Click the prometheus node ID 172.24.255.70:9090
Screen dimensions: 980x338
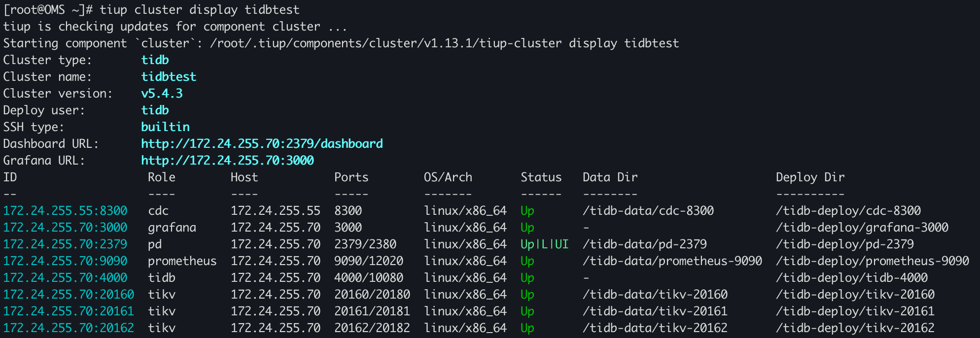pyautogui.click(x=65, y=261)
